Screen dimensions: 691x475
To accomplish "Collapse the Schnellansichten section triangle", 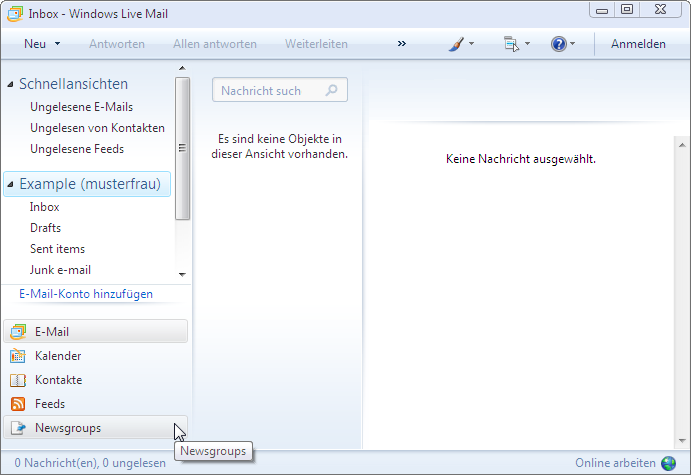I will (x=11, y=84).
